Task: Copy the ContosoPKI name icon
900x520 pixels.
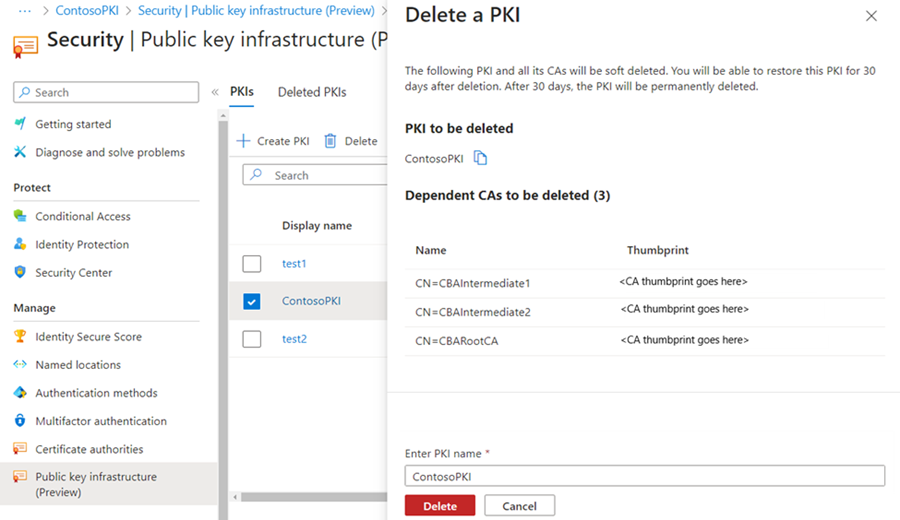Action: 480,158
